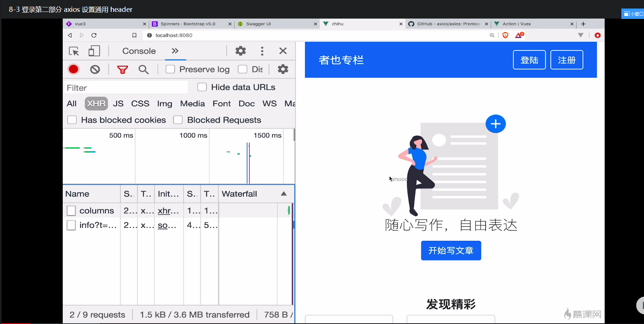
Task: Close the DevTools panel
Action: (283, 51)
